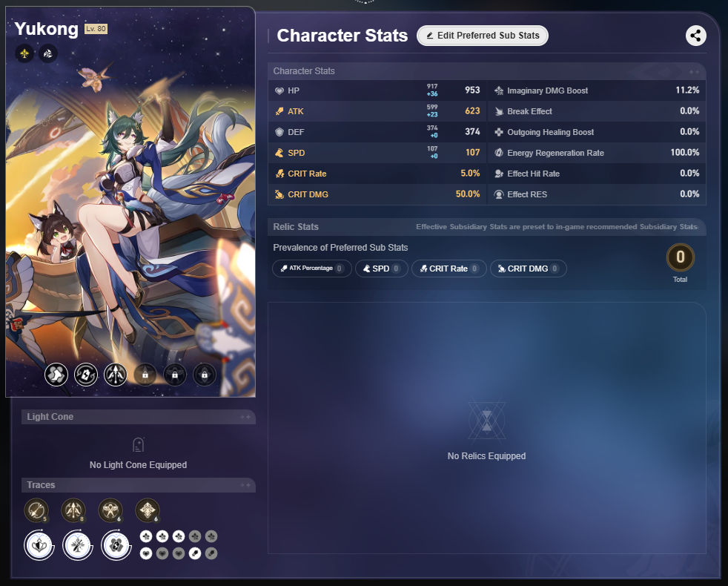Click the DEF stat label
The height and width of the screenshot is (586, 728).
[296, 132]
